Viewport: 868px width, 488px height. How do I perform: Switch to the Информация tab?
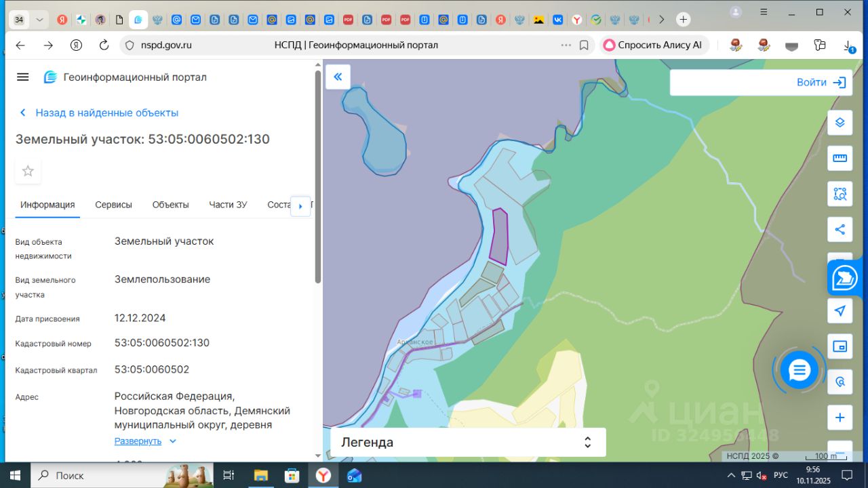coord(47,205)
